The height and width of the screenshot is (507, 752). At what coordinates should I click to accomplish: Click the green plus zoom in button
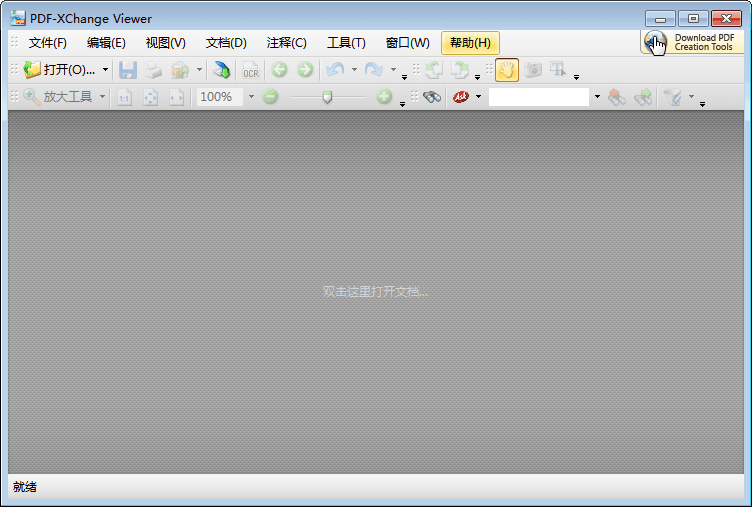click(x=384, y=97)
